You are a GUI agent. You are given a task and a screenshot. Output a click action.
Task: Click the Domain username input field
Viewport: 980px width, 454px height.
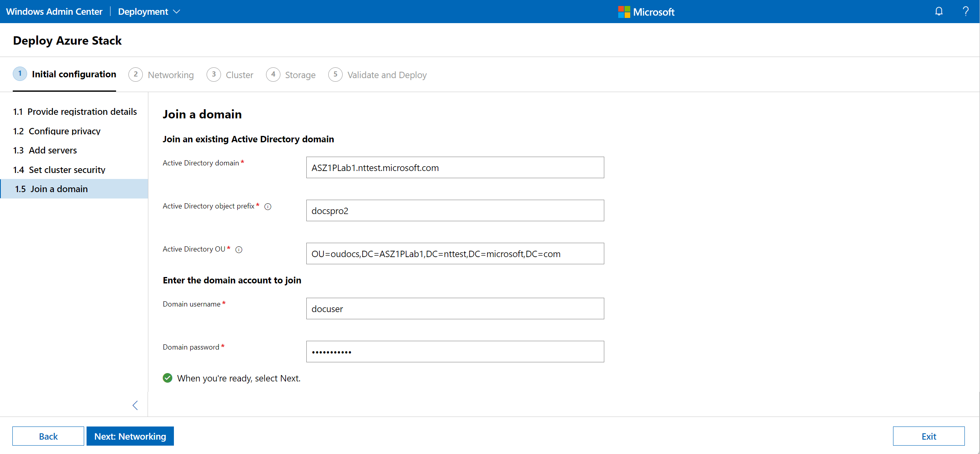click(455, 309)
